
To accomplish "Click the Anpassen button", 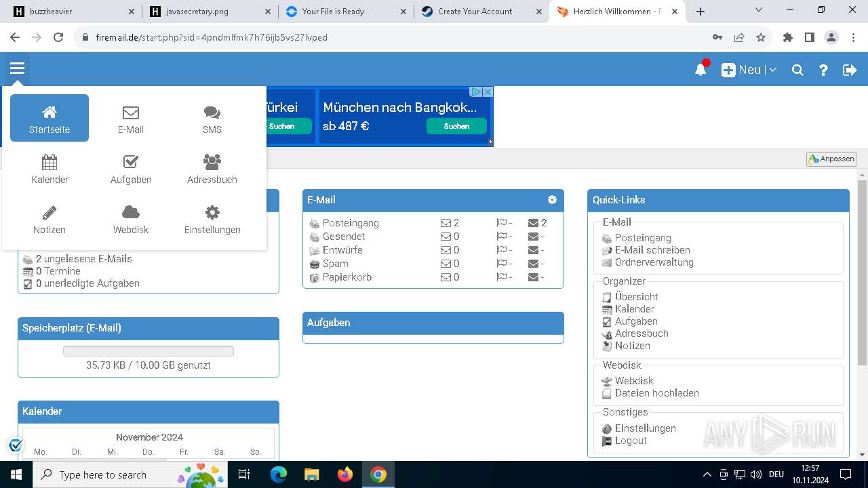I will (x=831, y=159).
